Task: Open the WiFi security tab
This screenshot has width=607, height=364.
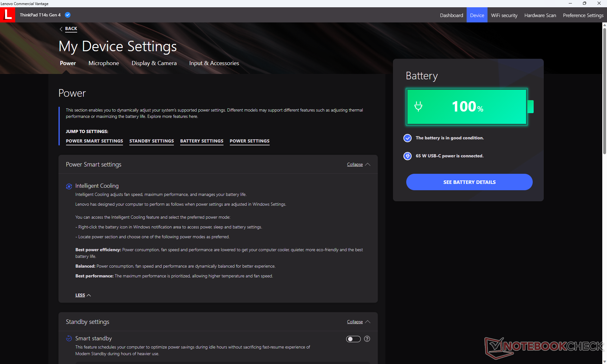Action: point(504,15)
